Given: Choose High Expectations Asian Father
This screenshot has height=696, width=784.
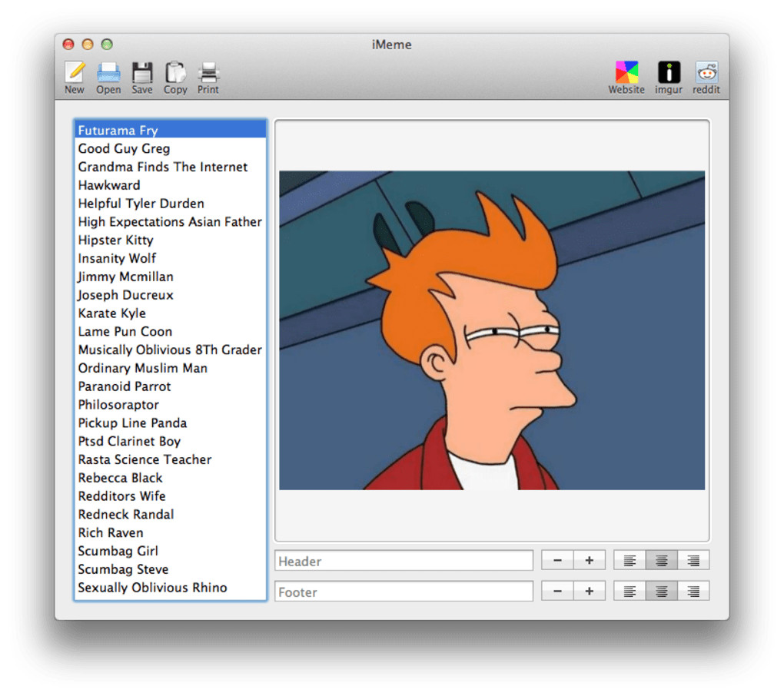Looking at the screenshot, I should pos(171,222).
